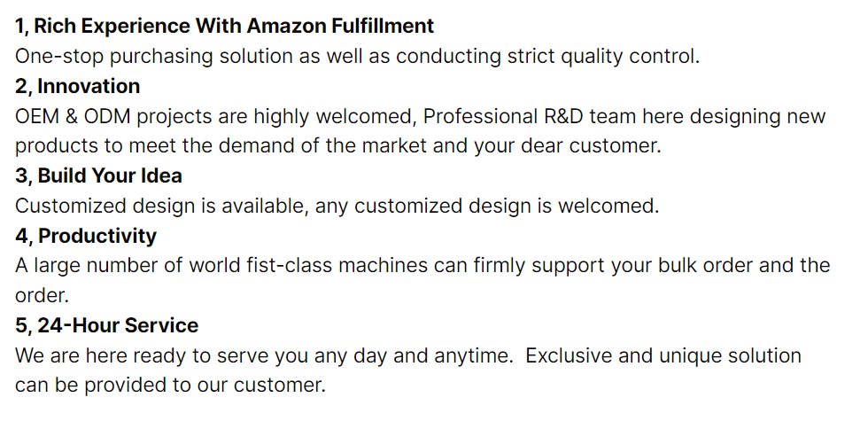This screenshot has width=868, height=421.
Task: Click the "24-Hour Service" heading
Action: 118,325
